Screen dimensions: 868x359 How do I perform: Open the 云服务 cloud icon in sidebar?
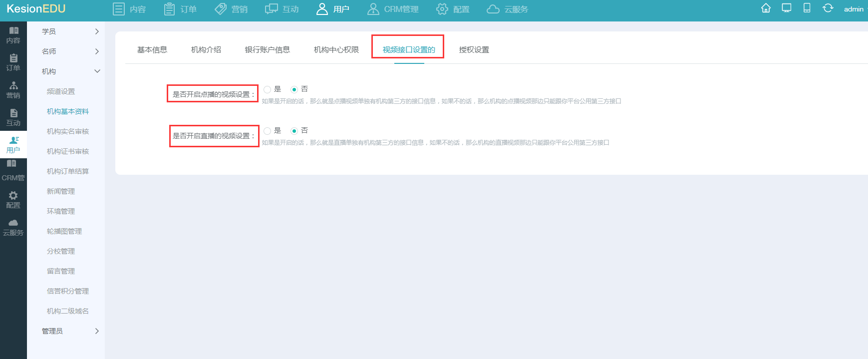pyautogui.click(x=13, y=227)
